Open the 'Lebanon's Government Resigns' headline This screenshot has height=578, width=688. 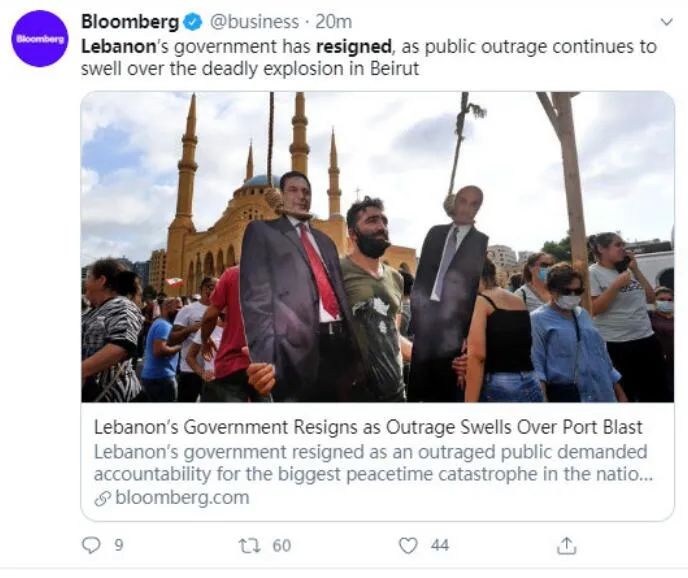pos(368,427)
